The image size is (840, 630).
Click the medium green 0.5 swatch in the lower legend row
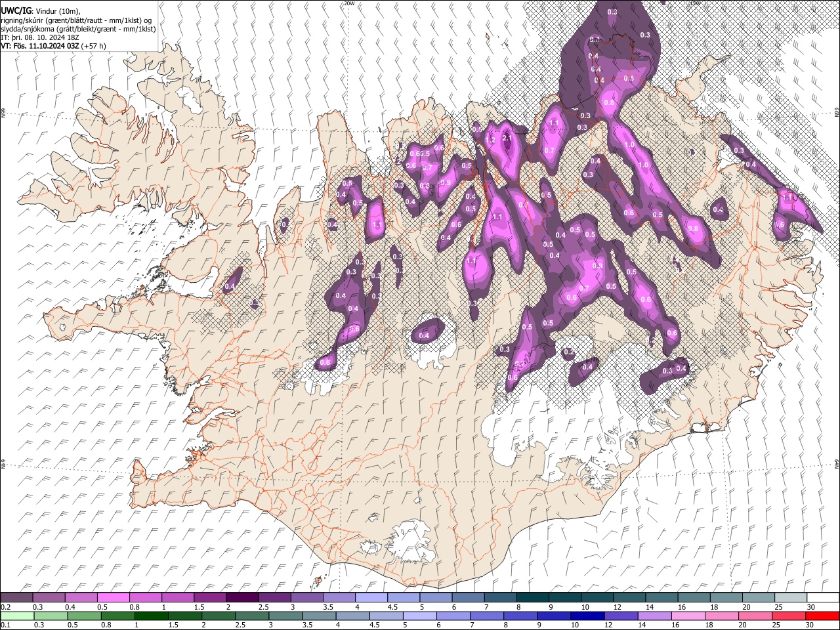84,616
